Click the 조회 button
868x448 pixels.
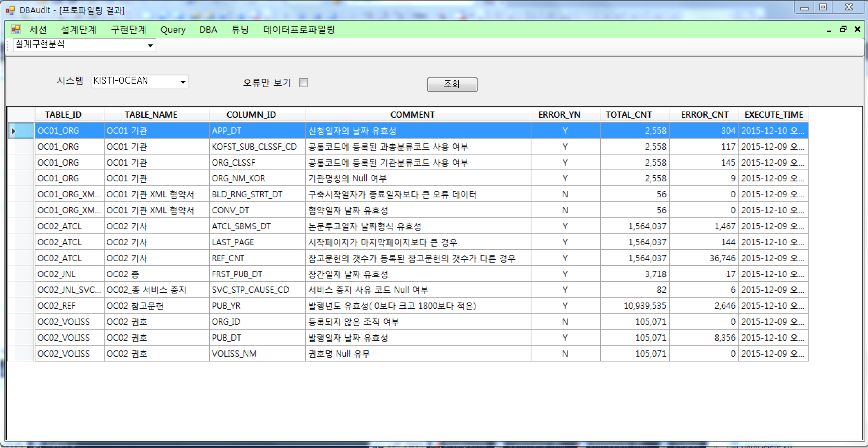click(452, 84)
